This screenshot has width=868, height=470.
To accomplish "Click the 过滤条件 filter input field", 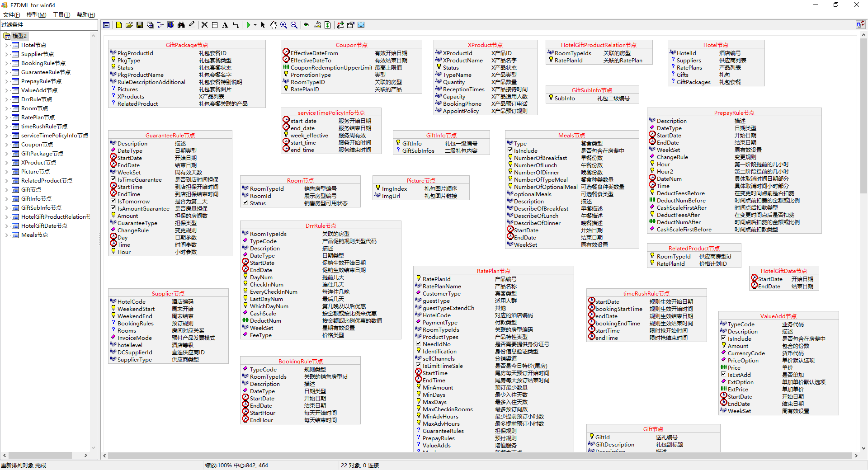I will coord(49,25).
